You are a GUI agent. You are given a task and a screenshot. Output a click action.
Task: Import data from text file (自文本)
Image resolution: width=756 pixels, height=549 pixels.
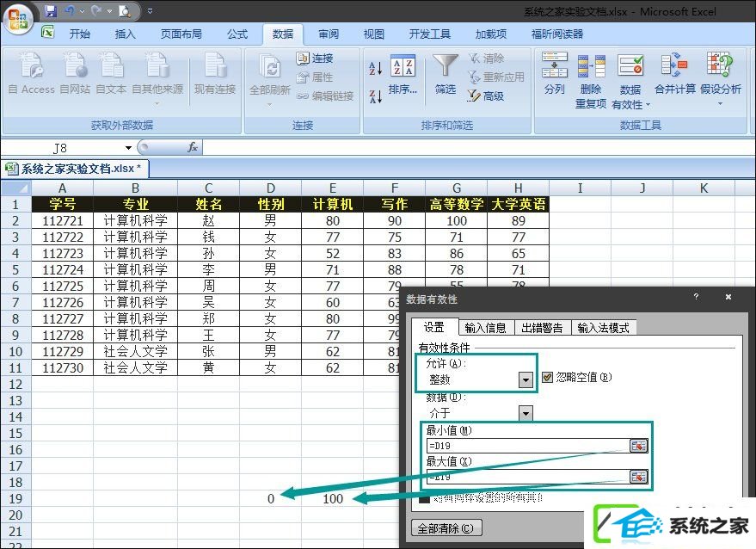[x=111, y=73]
